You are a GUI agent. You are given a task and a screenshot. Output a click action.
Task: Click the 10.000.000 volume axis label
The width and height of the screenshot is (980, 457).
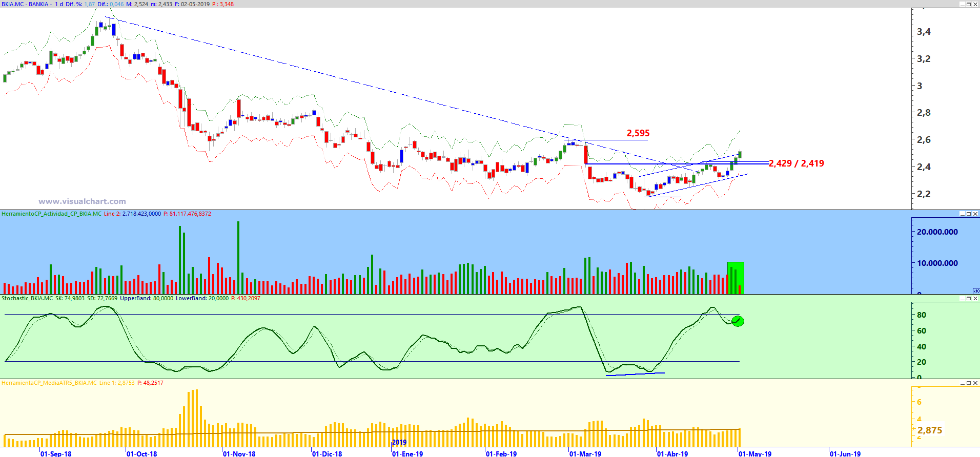pyautogui.click(x=937, y=263)
